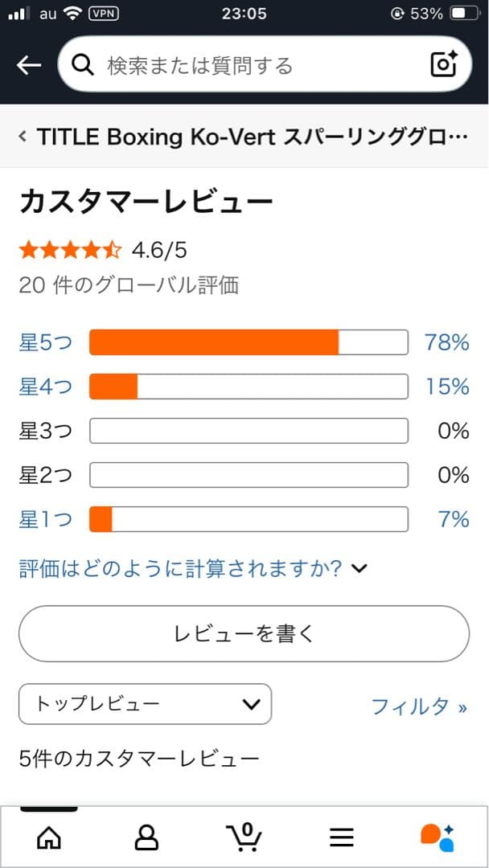Tap the 星4つ rating filter

point(45,387)
